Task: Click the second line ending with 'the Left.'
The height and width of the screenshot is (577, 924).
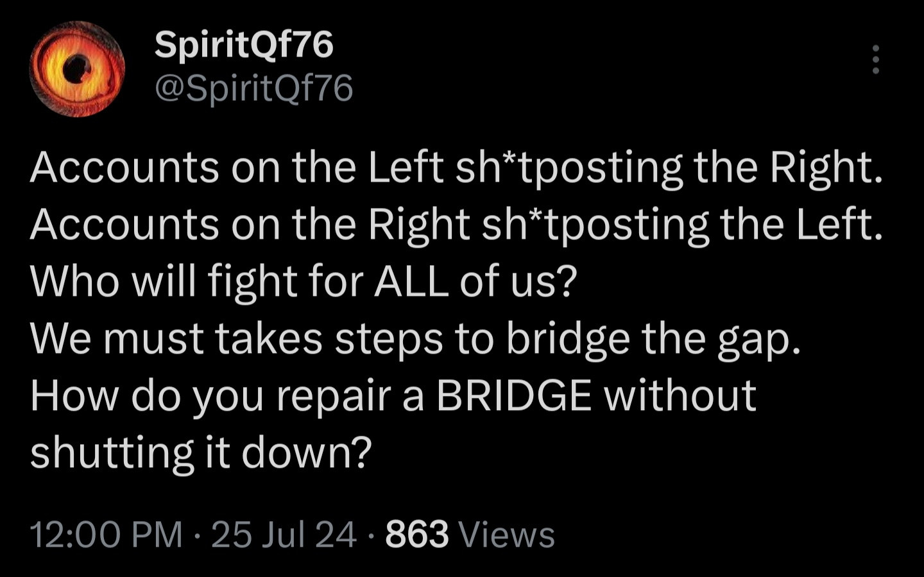Action: 456,224
